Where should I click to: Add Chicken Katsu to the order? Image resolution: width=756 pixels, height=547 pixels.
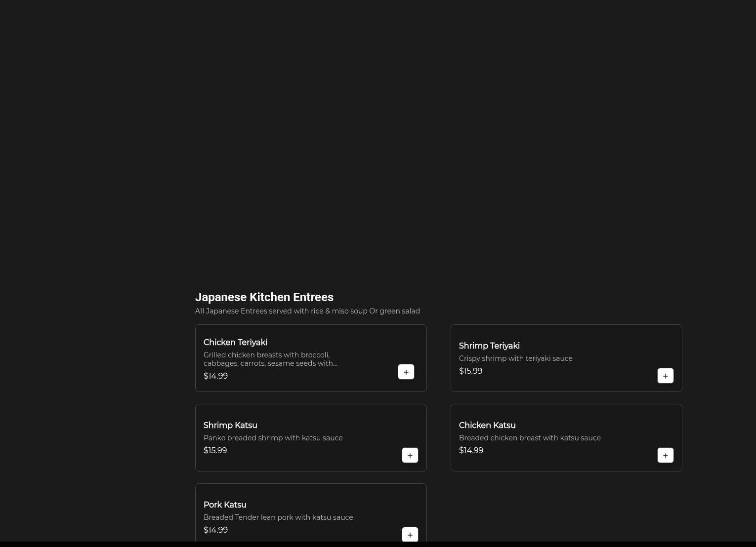pos(666,455)
